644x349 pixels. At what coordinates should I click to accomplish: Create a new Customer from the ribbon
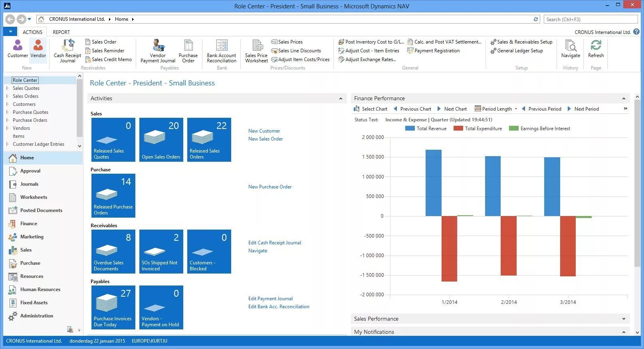click(x=18, y=49)
